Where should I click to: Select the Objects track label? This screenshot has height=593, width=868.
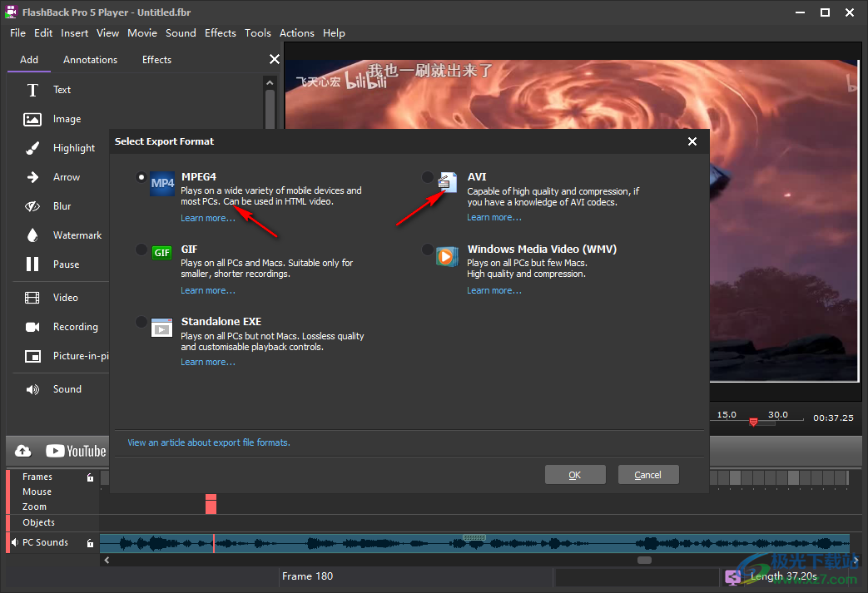[x=38, y=523]
